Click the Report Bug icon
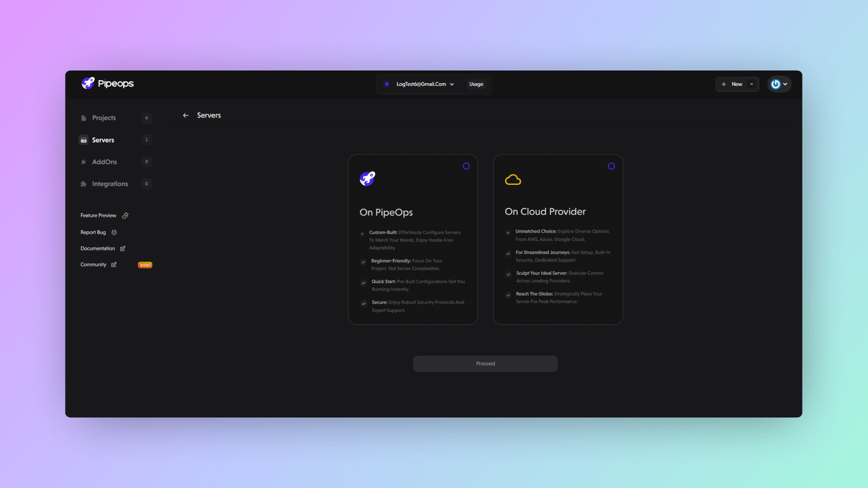 pyautogui.click(x=114, y=232)
